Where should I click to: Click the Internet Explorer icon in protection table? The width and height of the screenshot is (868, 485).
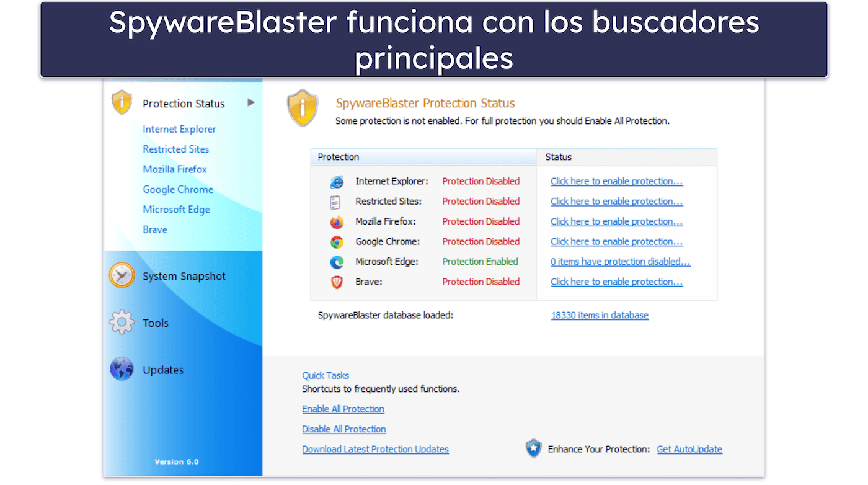pos(337,182)
